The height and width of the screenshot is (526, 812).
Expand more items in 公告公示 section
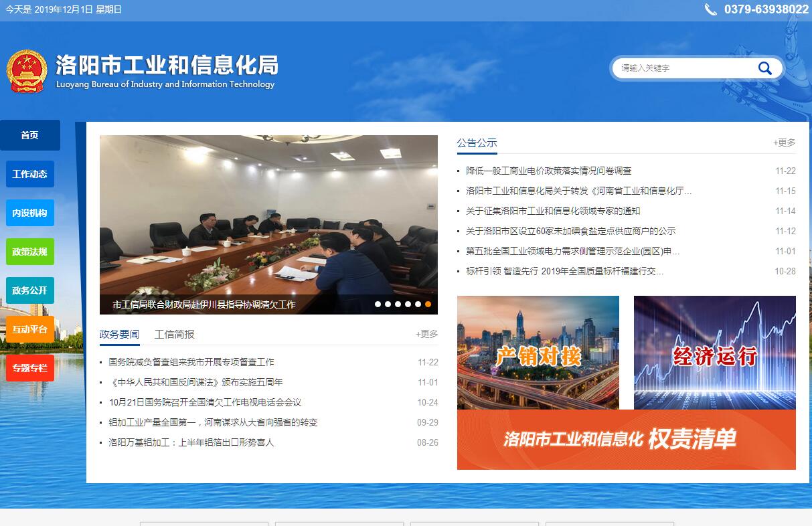pos(784,143)
